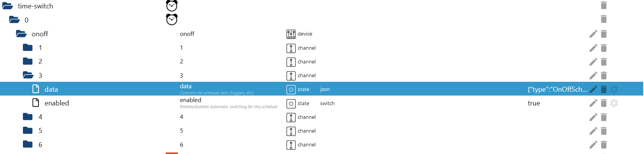
Task: Click the edit pencil for onoff device
Action: [593, 34]
